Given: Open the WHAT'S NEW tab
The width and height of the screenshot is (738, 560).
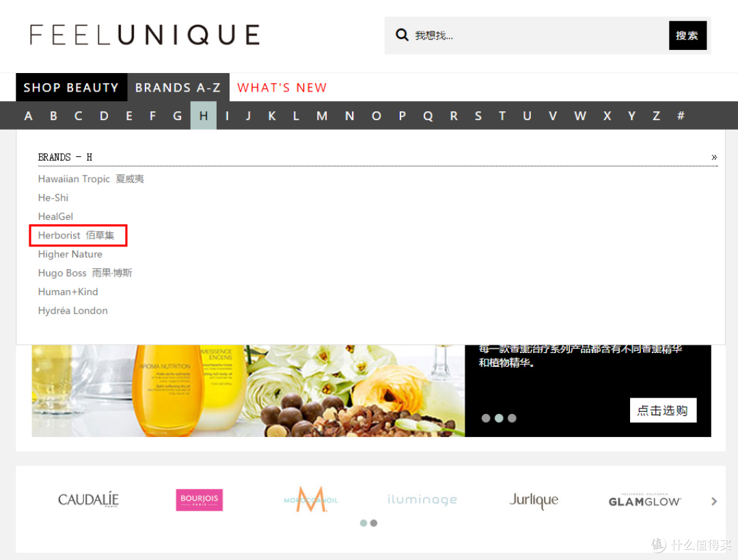Looking at the screenshot, I should point(282,87).
